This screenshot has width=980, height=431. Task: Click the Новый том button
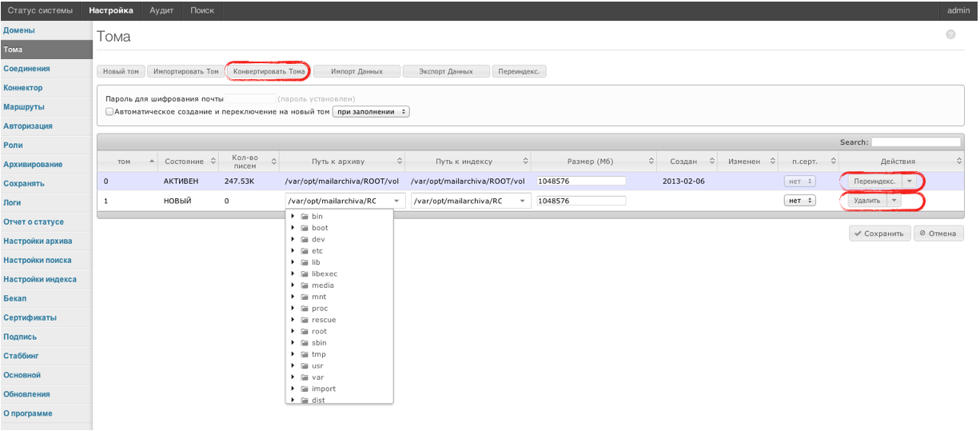click(x=121, y=71)
